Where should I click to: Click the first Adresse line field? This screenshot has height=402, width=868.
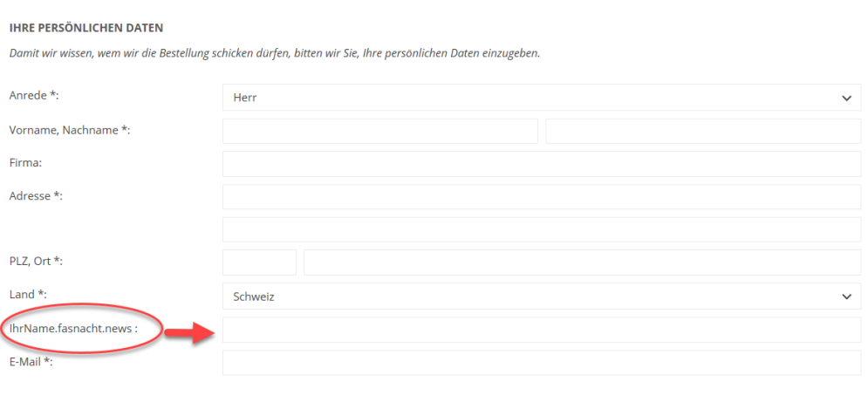click(x=541, y=197)
